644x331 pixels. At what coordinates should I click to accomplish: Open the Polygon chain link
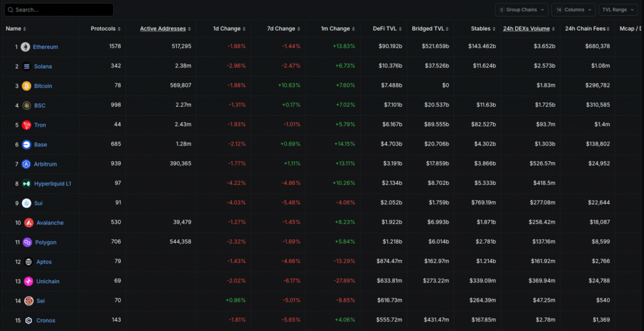point(46,242)
